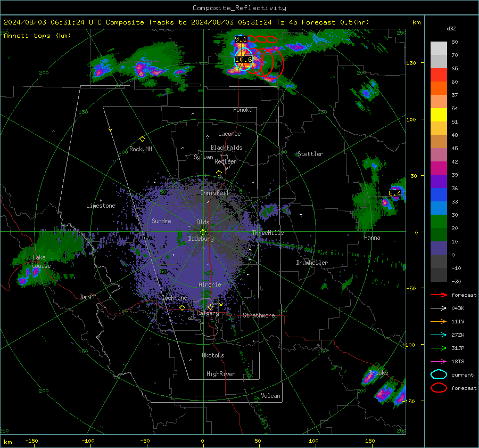Viewport: 479px width, 448px height.
Task: Click the yellow diamond marker below Cochrane
Action: coord(182,308)
